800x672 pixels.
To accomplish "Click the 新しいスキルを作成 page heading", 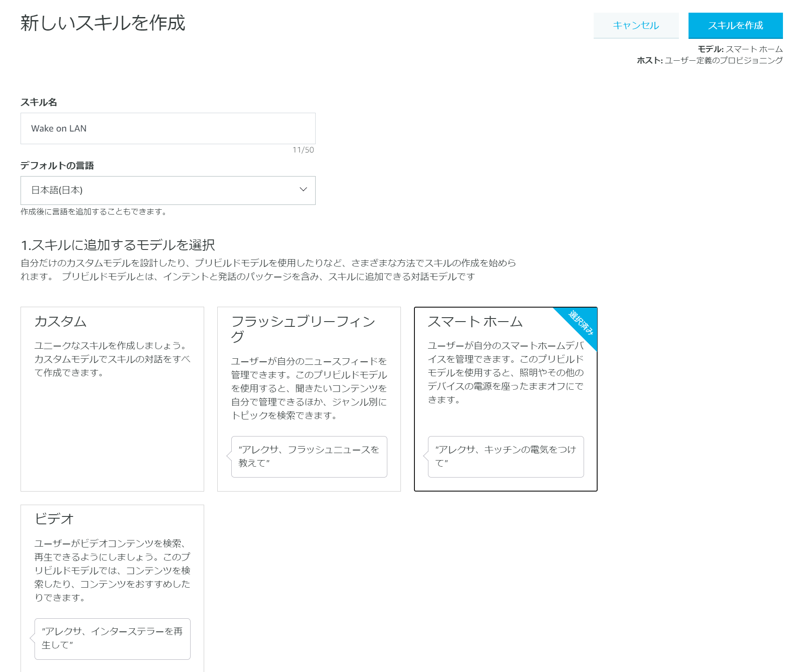I will (x=103, y=23).
